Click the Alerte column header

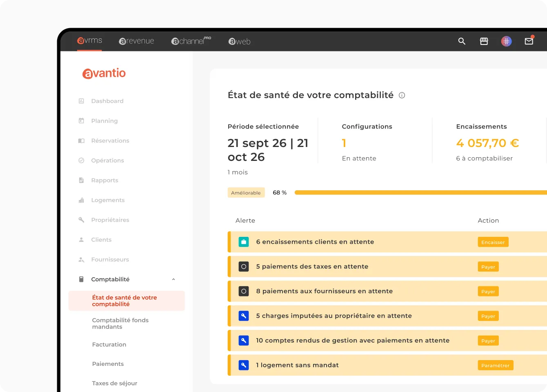tap(245, 220)
